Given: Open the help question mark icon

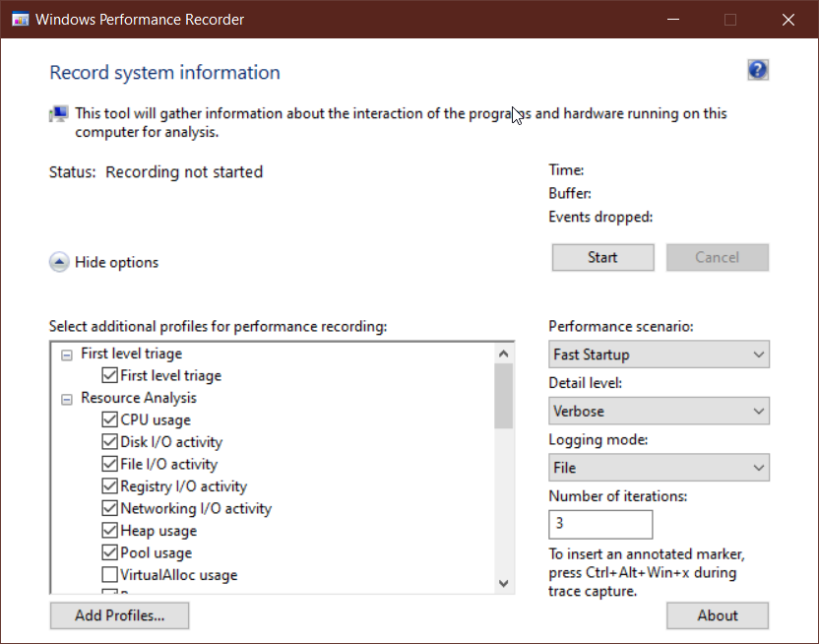Looking at the screenshot, I should point(757,70).
